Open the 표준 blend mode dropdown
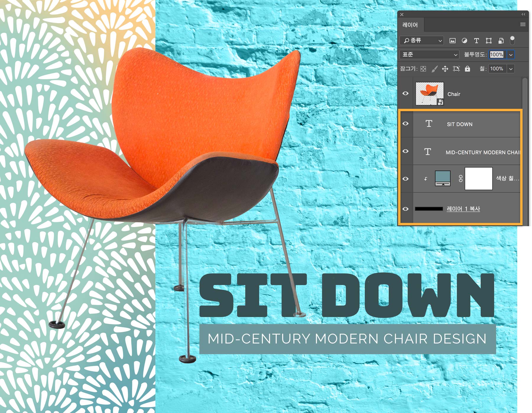Viewport: 532px width, 413px height. (429, 54)
